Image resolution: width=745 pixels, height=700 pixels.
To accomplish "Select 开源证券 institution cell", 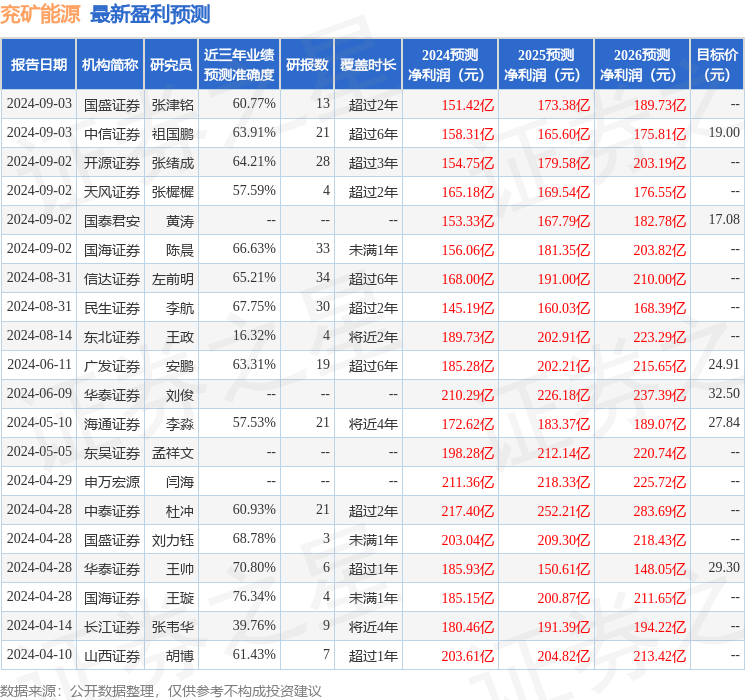I will 112,163.
